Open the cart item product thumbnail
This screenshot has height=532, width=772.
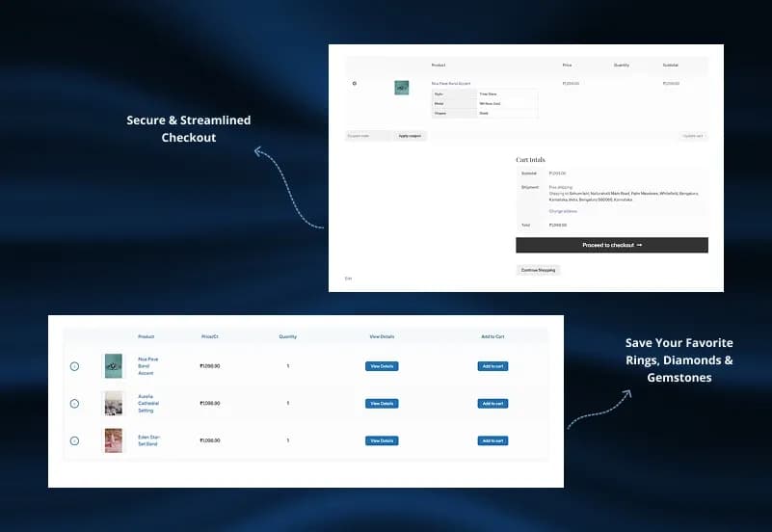[x=402, y=88]
